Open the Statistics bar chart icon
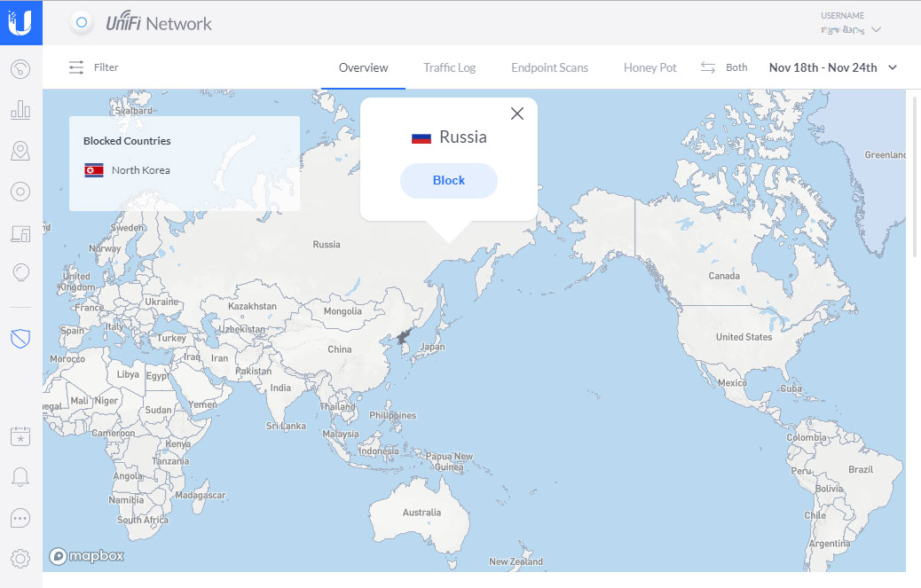 20,110
